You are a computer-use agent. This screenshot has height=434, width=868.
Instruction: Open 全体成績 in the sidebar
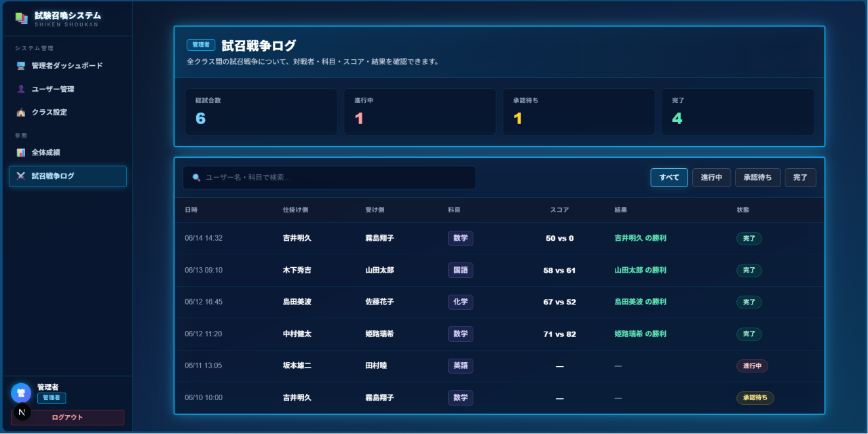point(68,153)
